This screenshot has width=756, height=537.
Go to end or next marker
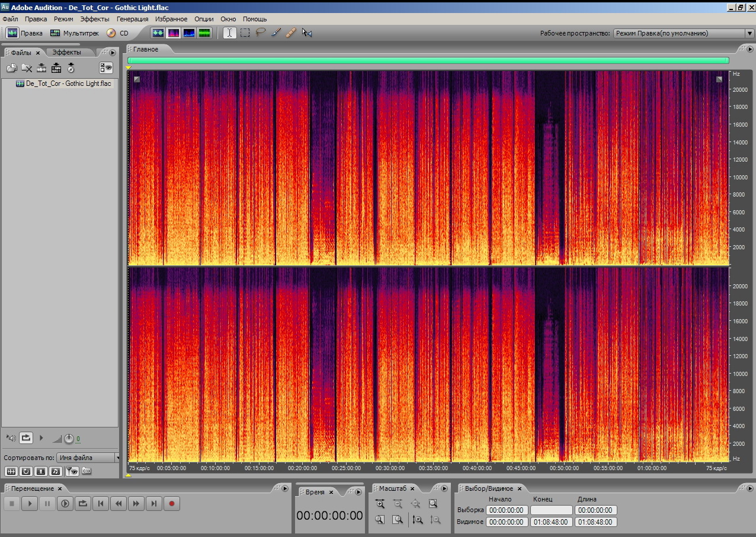point(154,504)
